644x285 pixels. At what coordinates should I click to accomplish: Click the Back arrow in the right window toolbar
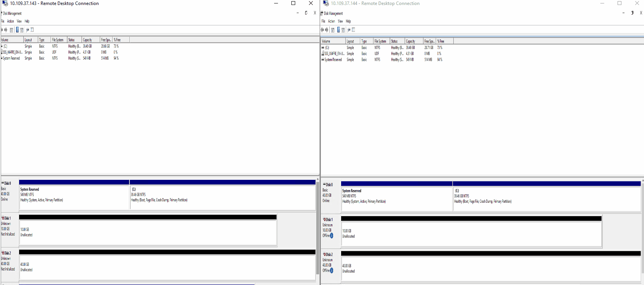click(322, 30)
